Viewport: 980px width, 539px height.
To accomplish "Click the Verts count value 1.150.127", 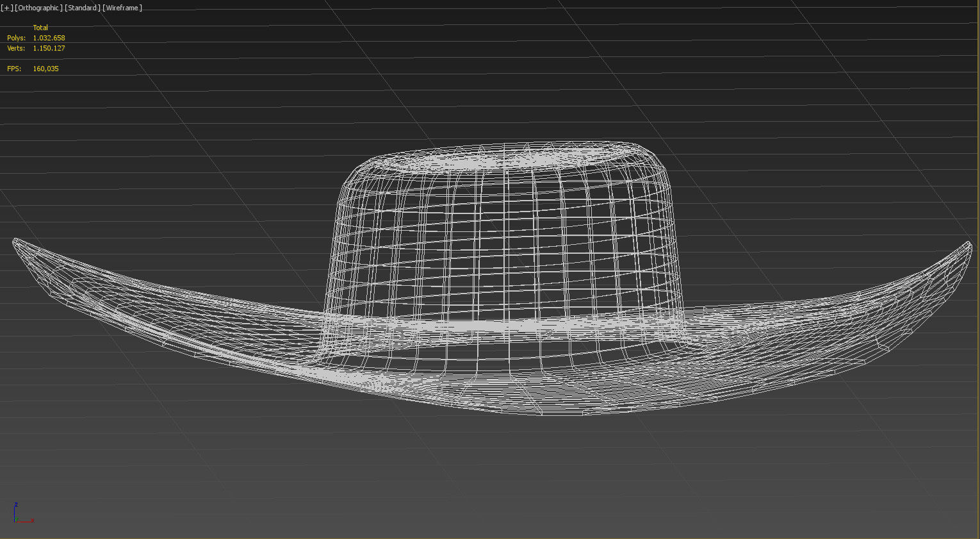I will (x=49, y=48).
